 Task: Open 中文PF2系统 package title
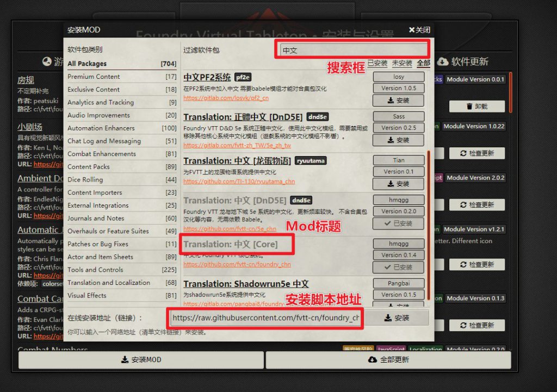point(207,77)
